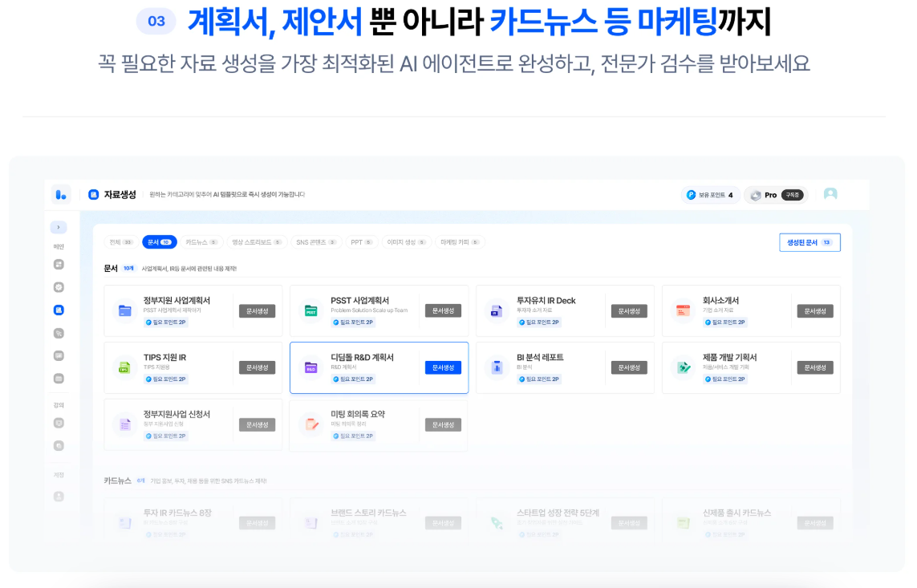
Task: Click 문서생성 for 제품 개발 기획서
Action: (x=814, y=367)
